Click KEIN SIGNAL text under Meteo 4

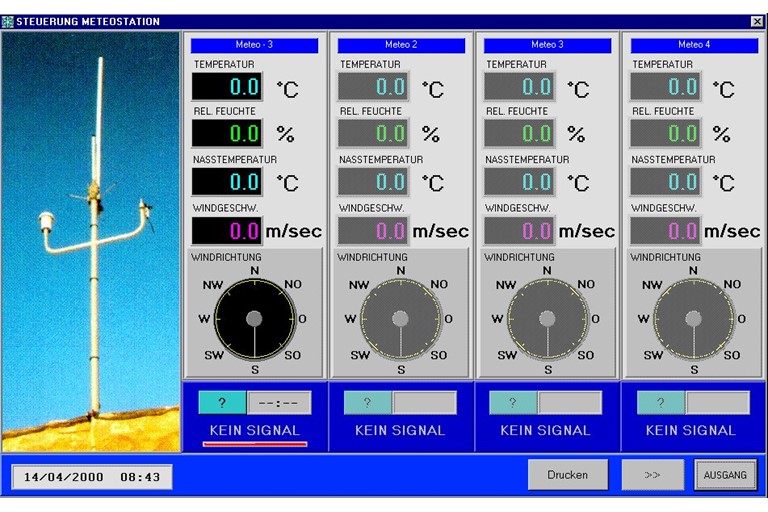pos(691,430)
